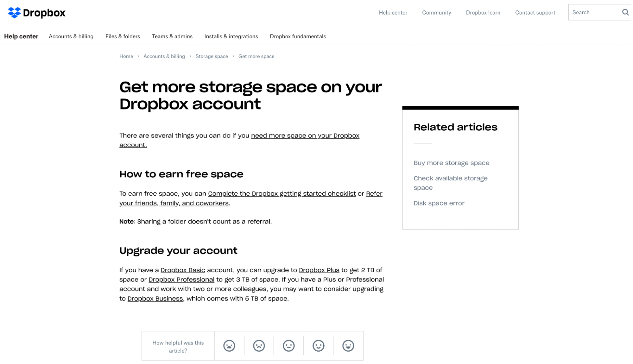Open Teams & admins menu
This screenshot has width=633, height=364.
point(172,36)
